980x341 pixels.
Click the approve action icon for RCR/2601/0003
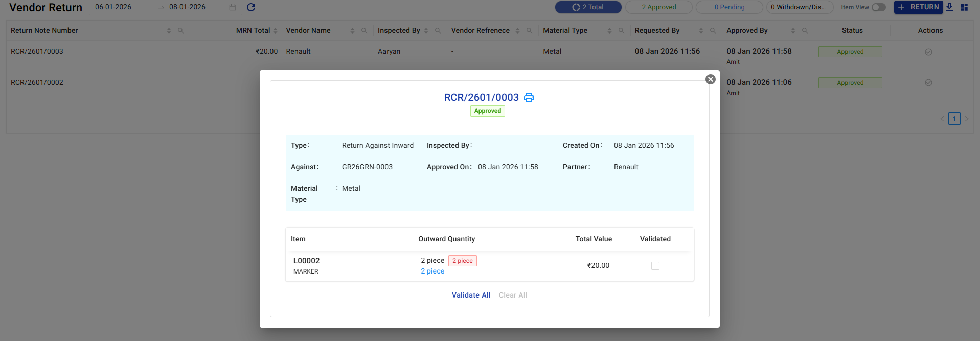tap(928, 52)
